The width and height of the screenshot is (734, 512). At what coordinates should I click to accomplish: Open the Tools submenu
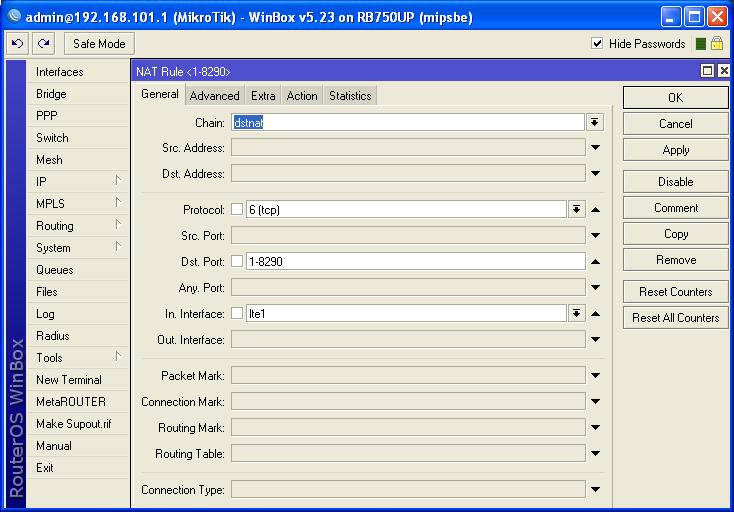(x=78, y=358)
